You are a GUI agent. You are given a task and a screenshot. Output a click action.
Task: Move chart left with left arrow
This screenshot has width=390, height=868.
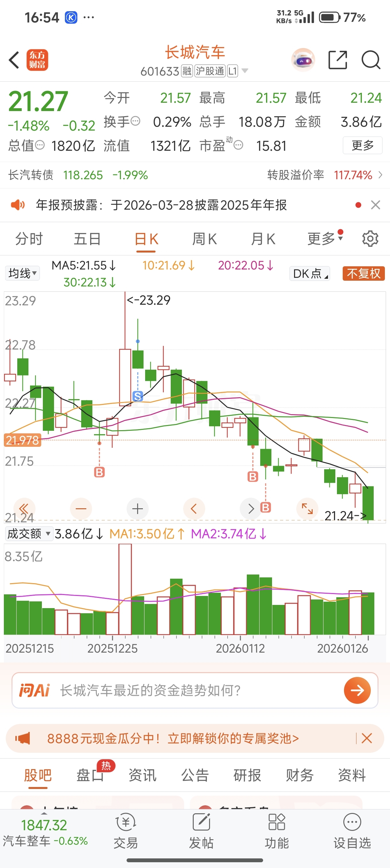[x=194, y=509]
